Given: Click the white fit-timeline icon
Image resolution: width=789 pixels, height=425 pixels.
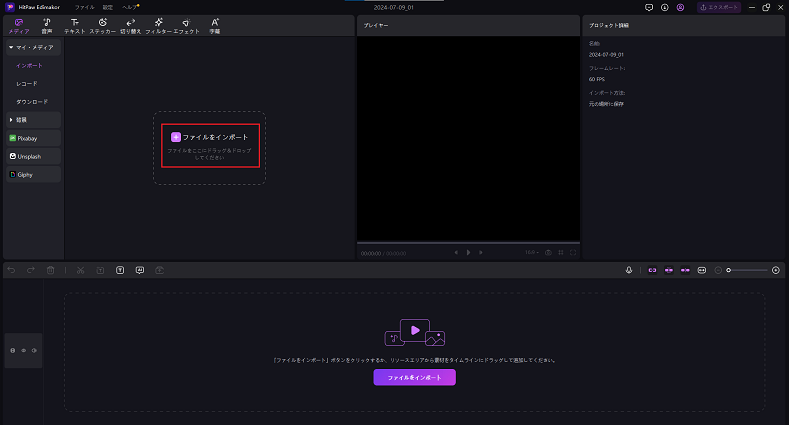Looking at the screenshot, I should [x=702, y=271].
